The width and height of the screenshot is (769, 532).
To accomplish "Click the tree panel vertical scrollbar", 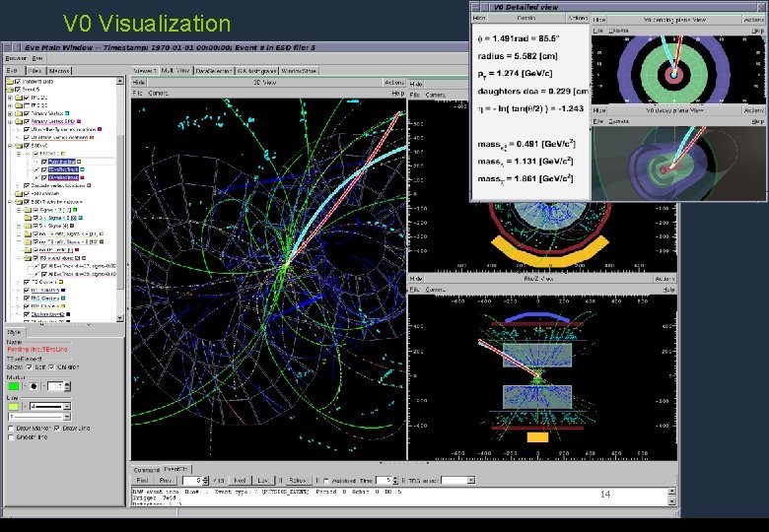I will (x=120, y=200).
